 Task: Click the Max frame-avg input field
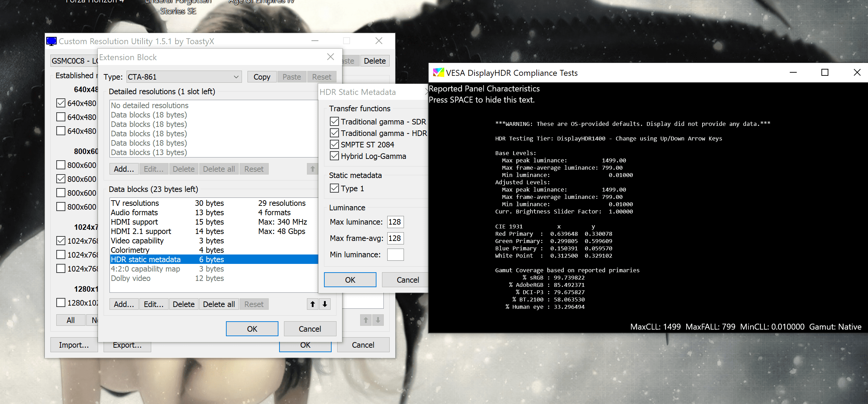pyautogui.click(x=395, y=238)
